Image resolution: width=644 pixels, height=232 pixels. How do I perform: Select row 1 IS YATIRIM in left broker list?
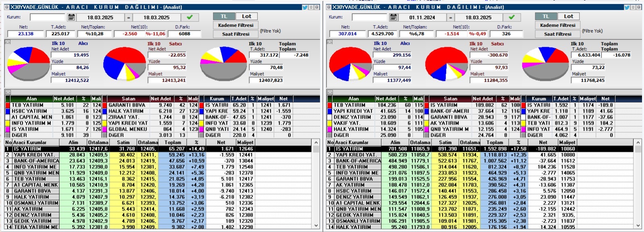(158, 149)
